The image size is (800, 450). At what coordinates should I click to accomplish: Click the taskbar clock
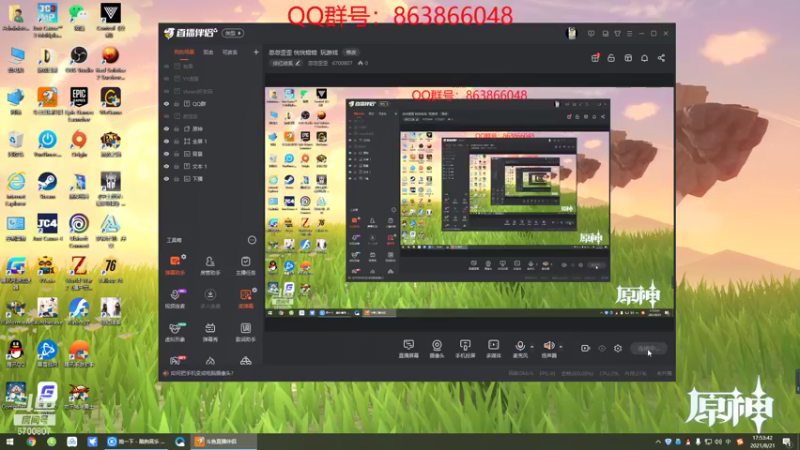[762, 442]
